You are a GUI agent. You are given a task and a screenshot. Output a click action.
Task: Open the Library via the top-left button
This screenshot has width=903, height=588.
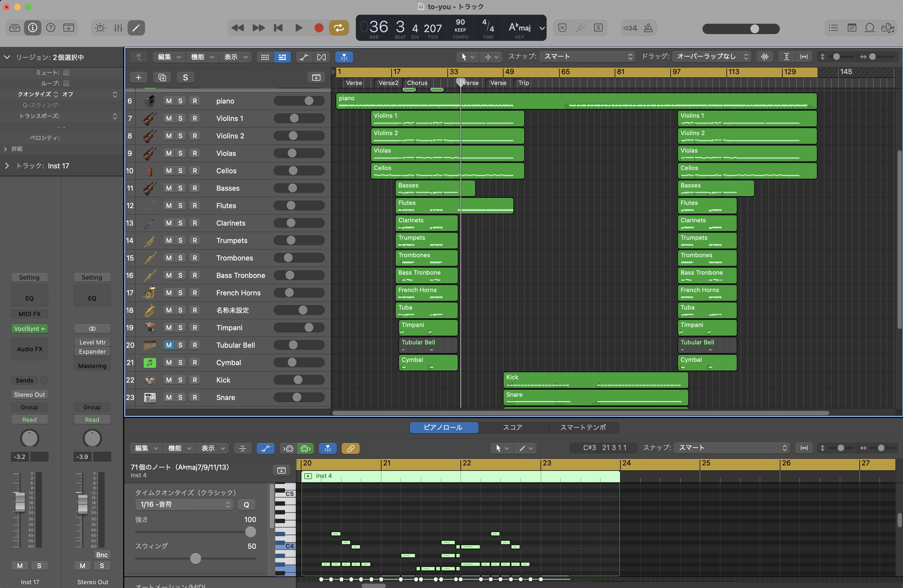coord(15,28)
